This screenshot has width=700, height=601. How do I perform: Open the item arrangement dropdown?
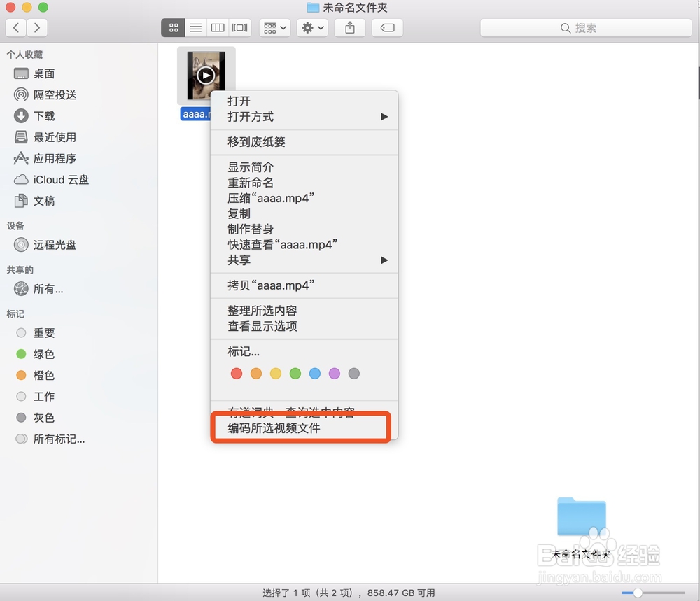coord(275,28)
